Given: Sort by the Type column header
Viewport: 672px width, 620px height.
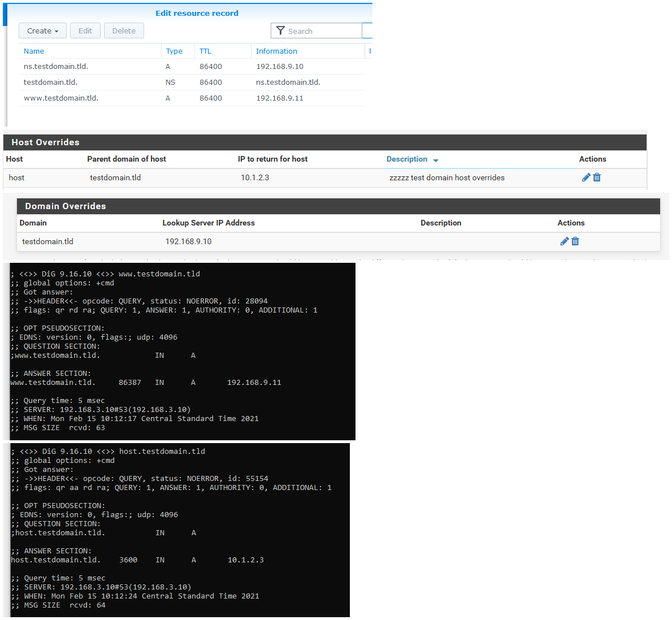Looking at the screenshot, I should (x=174, y=51).
